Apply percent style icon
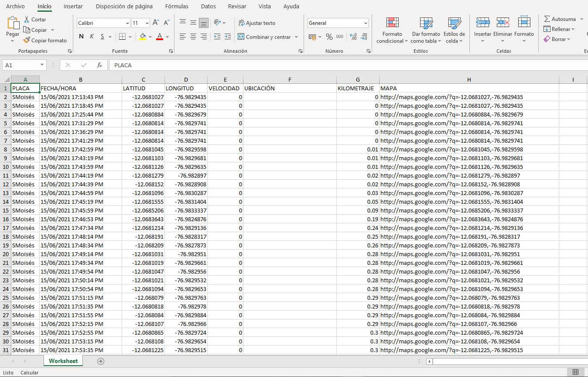 click(329, 37)
